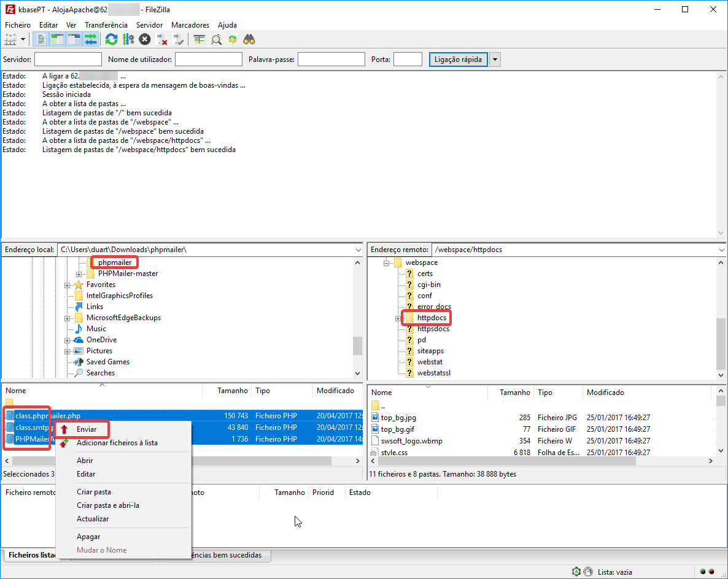Open the Site Manager dropdown arrow
The image size is (728, 579).
pos(23,39)
